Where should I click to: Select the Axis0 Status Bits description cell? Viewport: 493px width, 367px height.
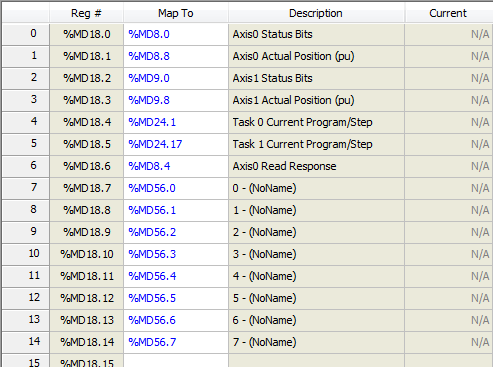tap(316, 34)
